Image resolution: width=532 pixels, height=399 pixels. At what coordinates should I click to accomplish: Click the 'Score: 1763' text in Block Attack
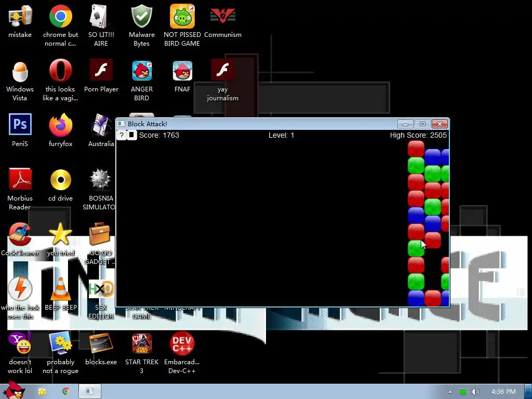(x=159, y=135)
